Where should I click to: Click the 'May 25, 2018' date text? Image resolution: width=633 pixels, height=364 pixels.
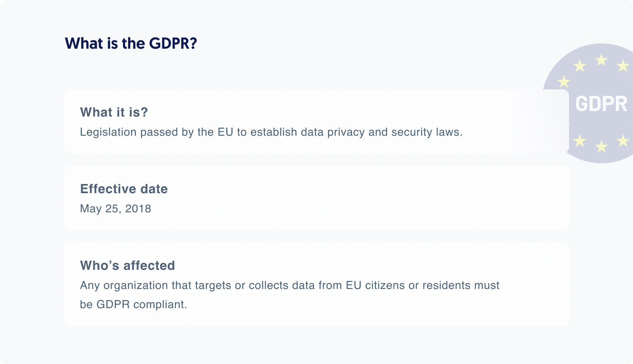[x=115, y=209]
